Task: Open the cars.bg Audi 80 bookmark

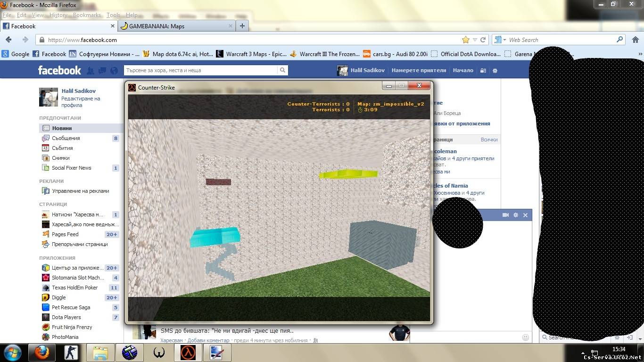Action: coord(395,54)
